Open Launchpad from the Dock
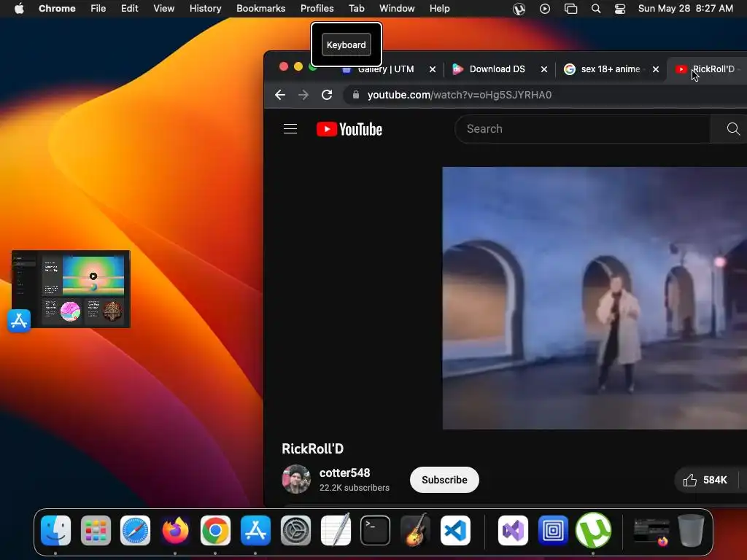This screenshot has height=560, width=747. point(96,531)
